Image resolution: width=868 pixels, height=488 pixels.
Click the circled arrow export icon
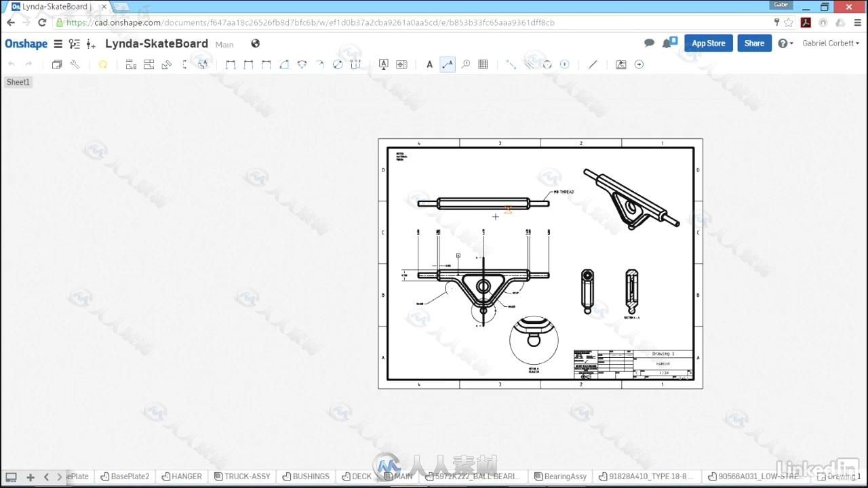(639, 64)
